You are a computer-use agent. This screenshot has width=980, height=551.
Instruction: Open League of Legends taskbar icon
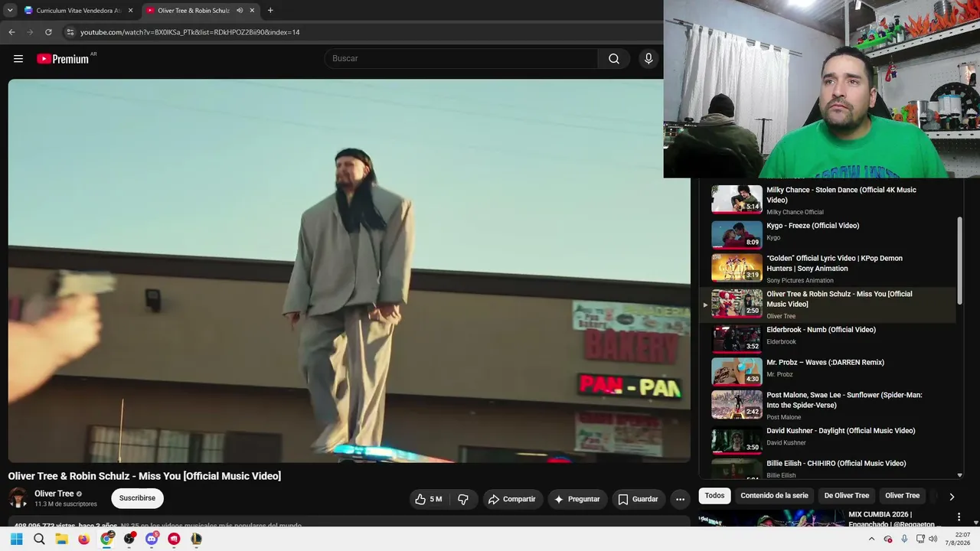196,539
